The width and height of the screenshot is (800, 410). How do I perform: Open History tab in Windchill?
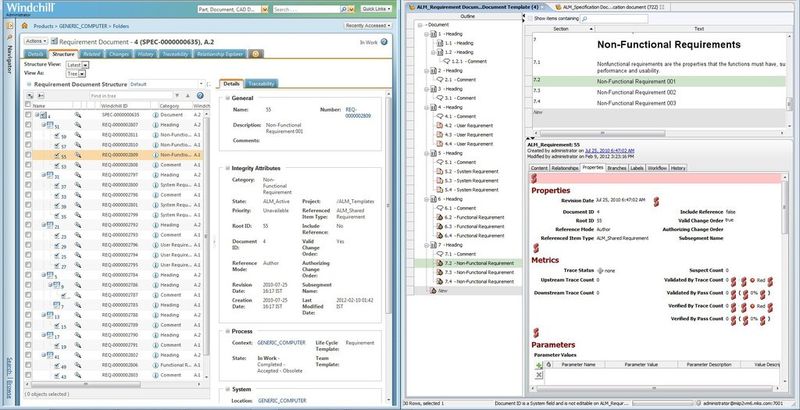[x=146, y=54]
